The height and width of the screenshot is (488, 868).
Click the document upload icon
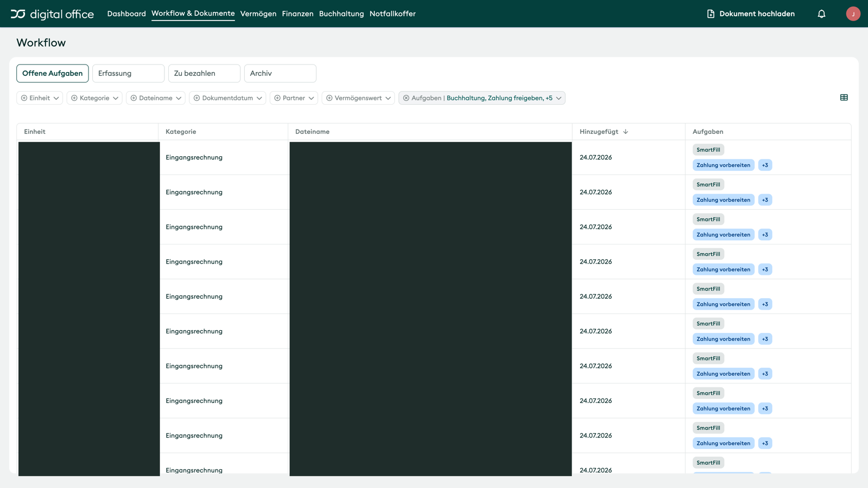711,14
